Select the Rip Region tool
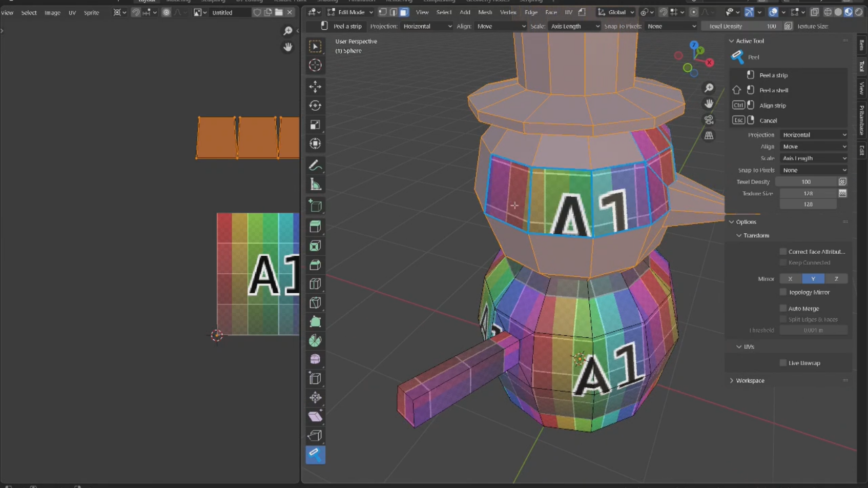The width and height of the screenshot is (868, 488). (x=315, y=435)
